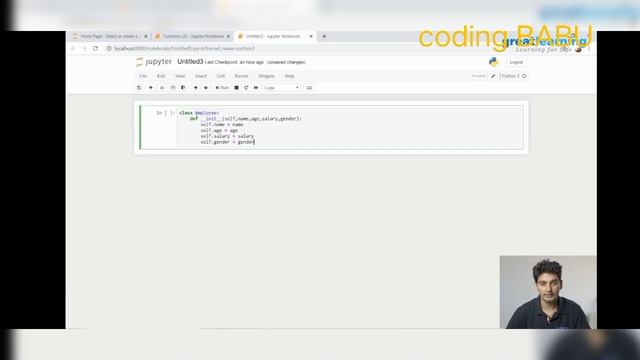This screenshot has height=360, width=640.
Task: Go back in the browser
Action: coord(73,48)
